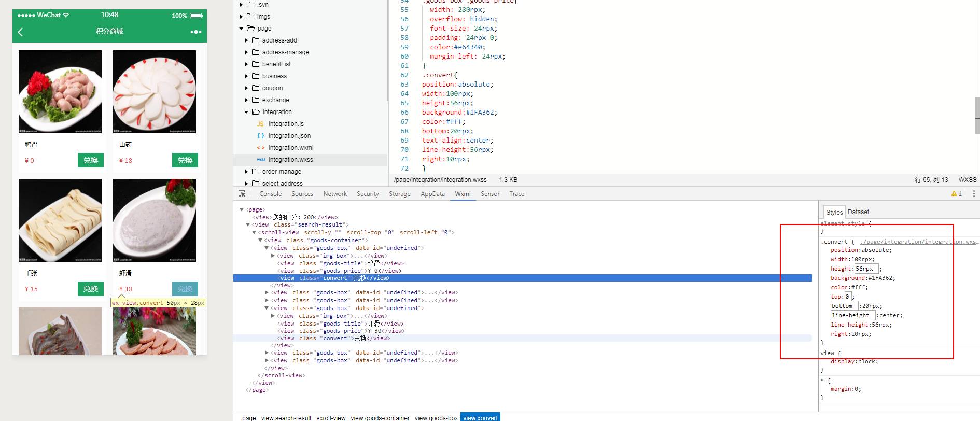Open integration.wxml file in tree
The image size is (980, 421).
pos(290,148)
